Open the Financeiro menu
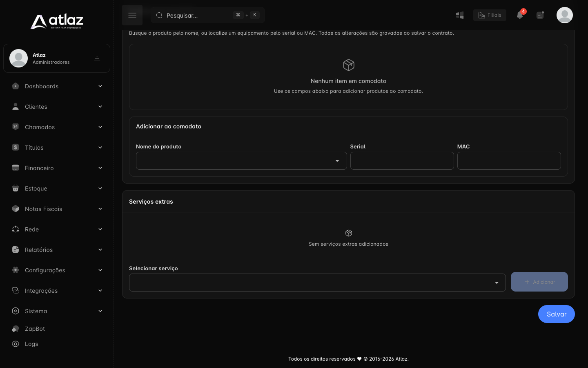The width and height of the screenshot is (588, 368). tap(57, 168)
